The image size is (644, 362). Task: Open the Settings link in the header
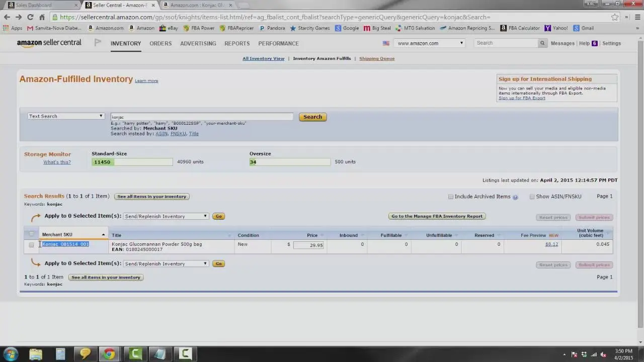point(611,43)
